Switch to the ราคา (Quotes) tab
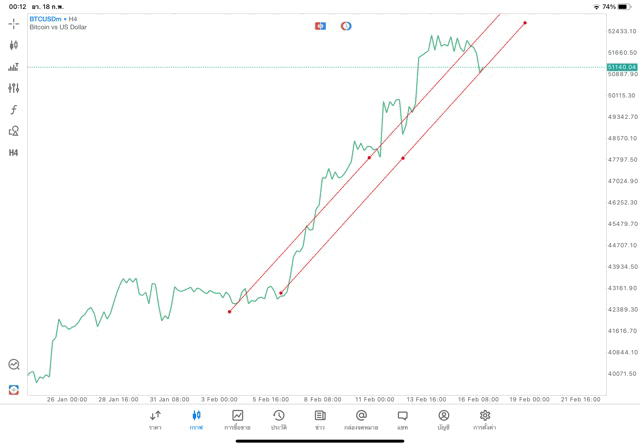This screenshot has width=640, height=447. 155,420
